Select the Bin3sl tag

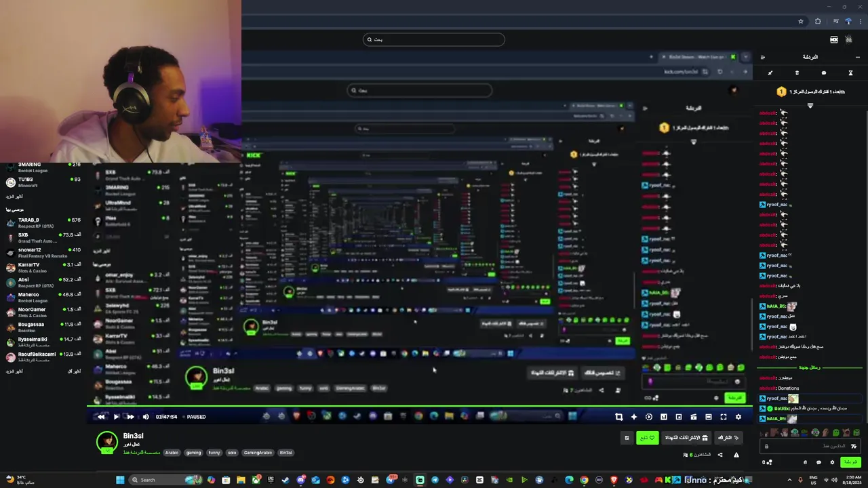click(286, 453)
